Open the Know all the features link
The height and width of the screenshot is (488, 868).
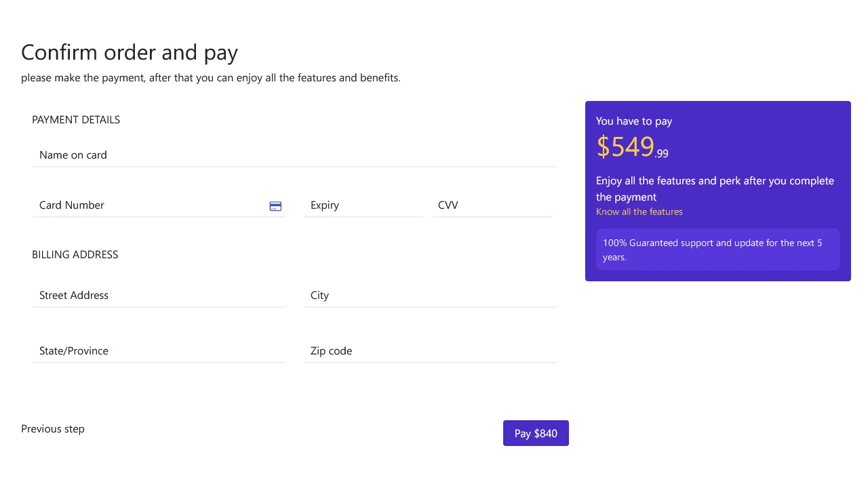(639, 211)
